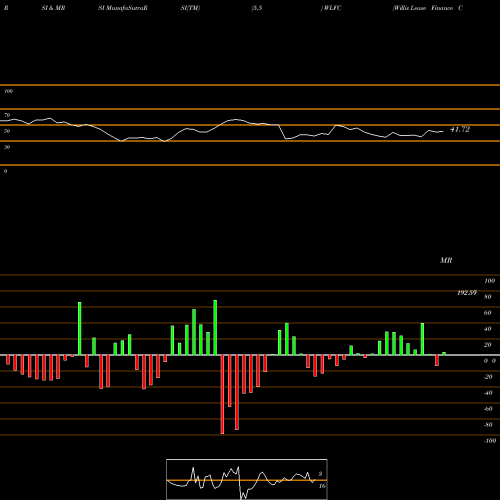Click the SI(TM) header label

coord(190,8)
